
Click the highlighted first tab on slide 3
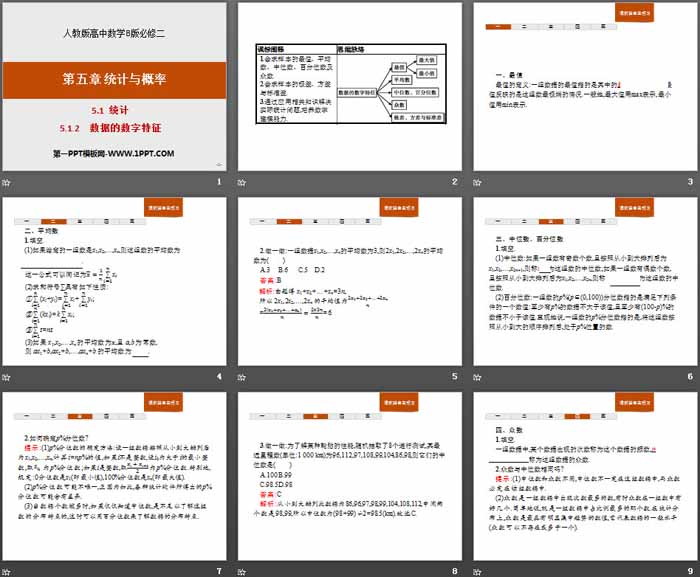click(498, 27)
